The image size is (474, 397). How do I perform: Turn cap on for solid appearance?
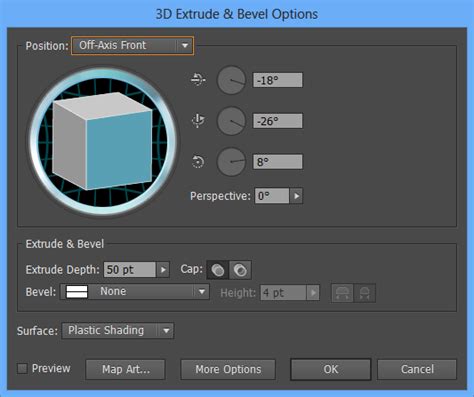pyautogui.click(x=218, y=270)
